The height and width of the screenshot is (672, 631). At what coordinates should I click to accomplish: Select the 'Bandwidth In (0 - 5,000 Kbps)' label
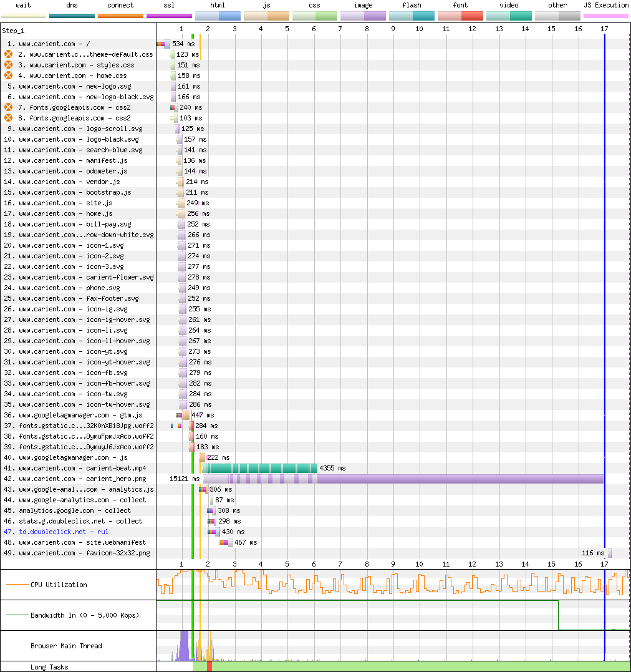[x=85, y=615]
